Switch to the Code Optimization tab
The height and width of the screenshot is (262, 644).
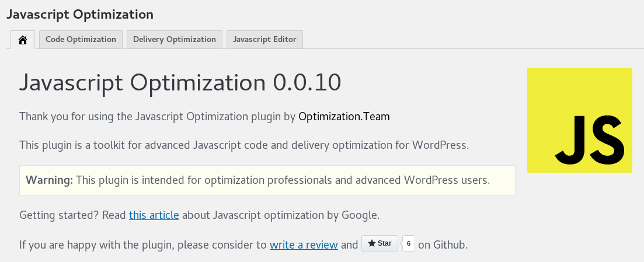click(81, 40)
